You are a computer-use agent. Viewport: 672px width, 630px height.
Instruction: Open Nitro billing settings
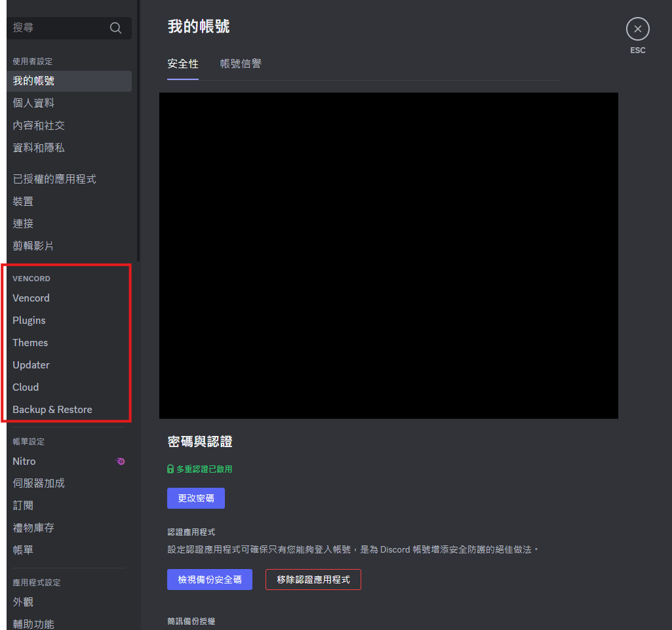click(x=69, y=461)
